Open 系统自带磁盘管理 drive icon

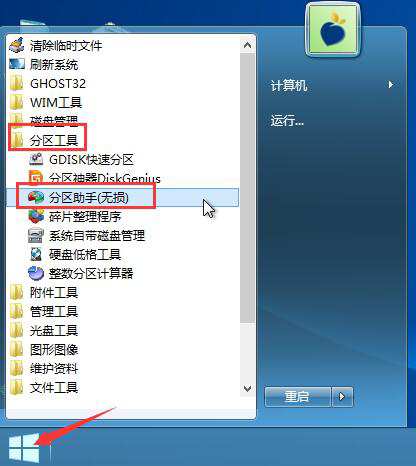[x=36, y=235]
